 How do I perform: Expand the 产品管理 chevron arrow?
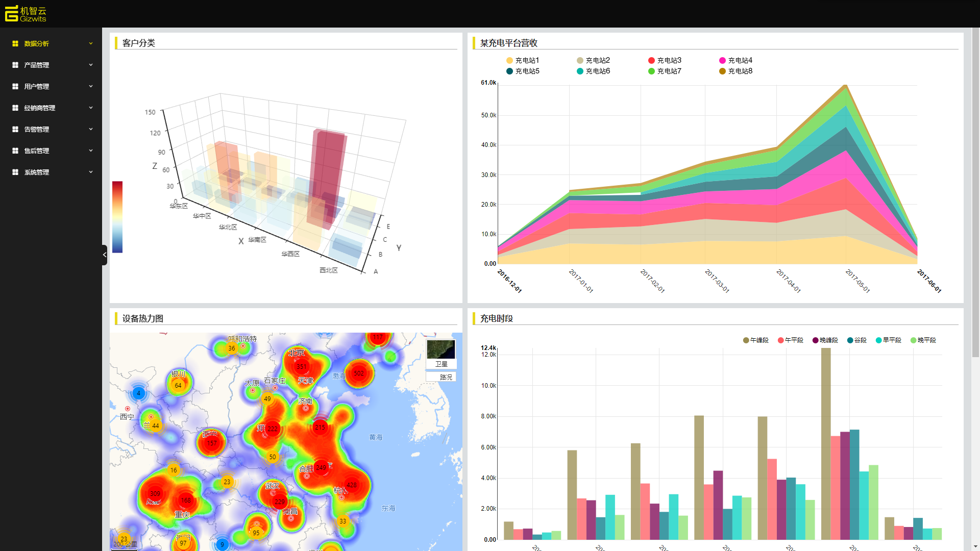91,65
